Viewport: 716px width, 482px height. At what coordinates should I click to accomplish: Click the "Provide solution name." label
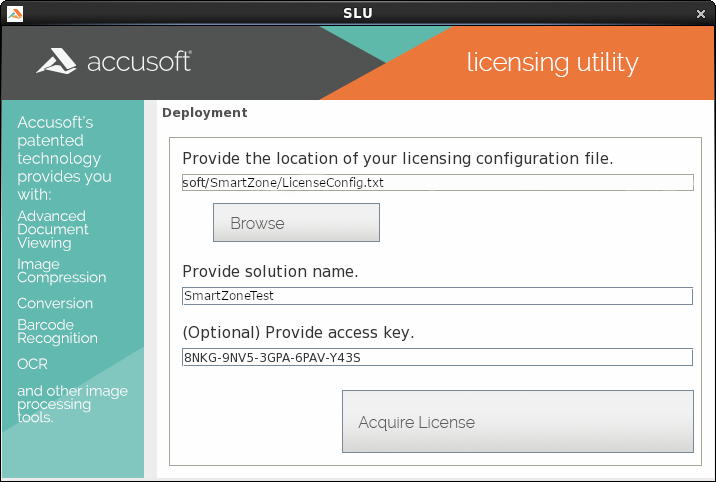point(270,272)
